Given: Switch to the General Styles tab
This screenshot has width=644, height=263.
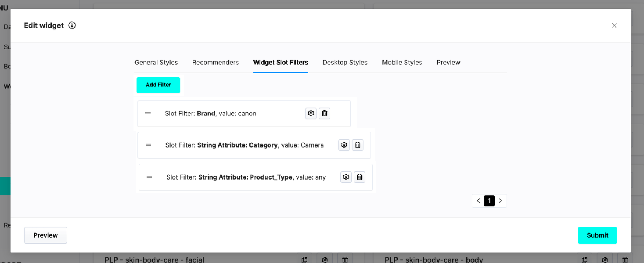Looking at the screenshot, I should click(156, 63).
